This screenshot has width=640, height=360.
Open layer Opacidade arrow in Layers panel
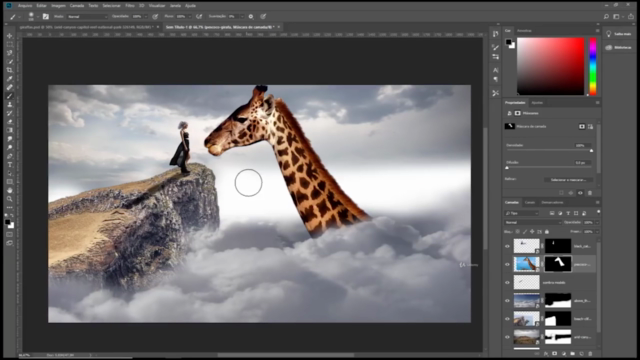(597, 222)
